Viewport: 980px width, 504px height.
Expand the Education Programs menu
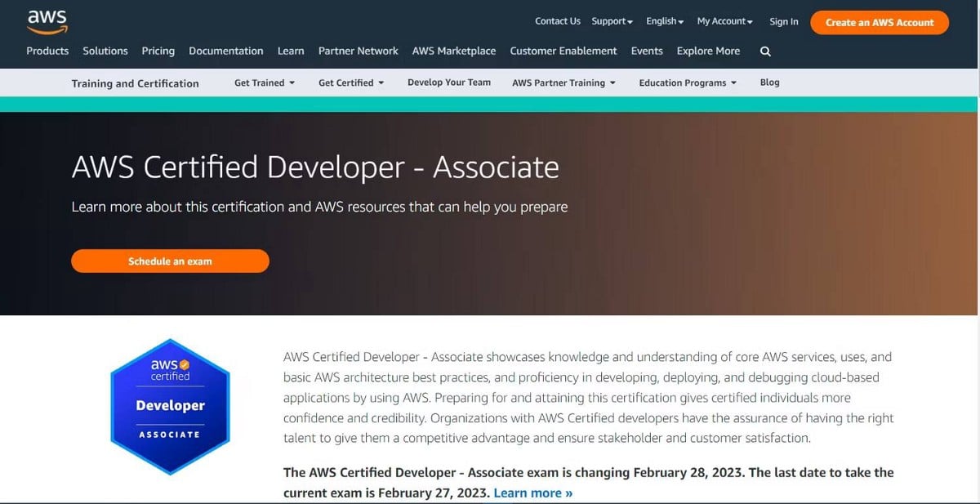click(x=688, y=83)
